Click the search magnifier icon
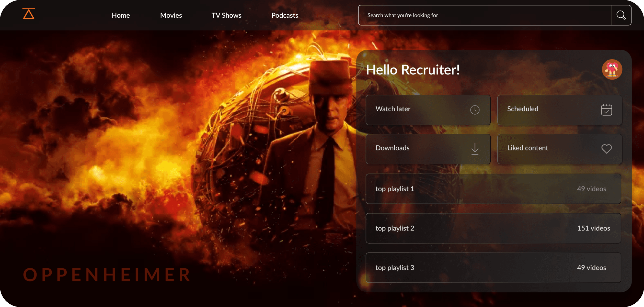644x307 pixels. pyautogui.click(x=621, y=15)
